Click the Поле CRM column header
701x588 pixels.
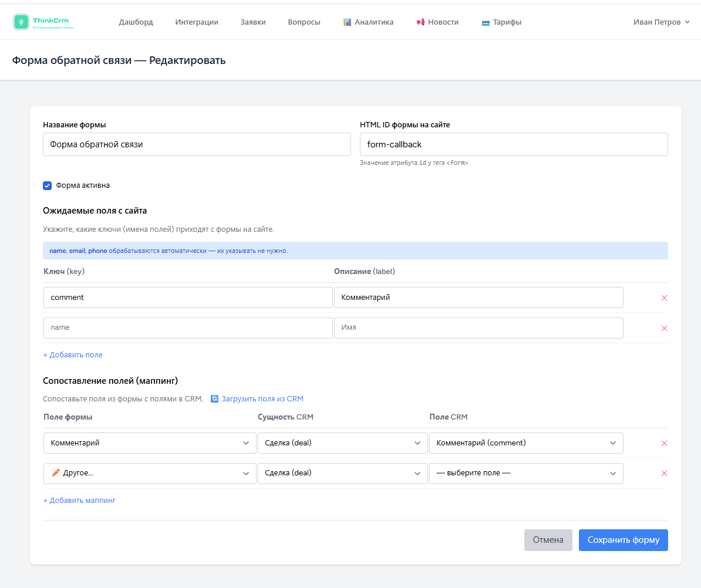pos(449,417)
